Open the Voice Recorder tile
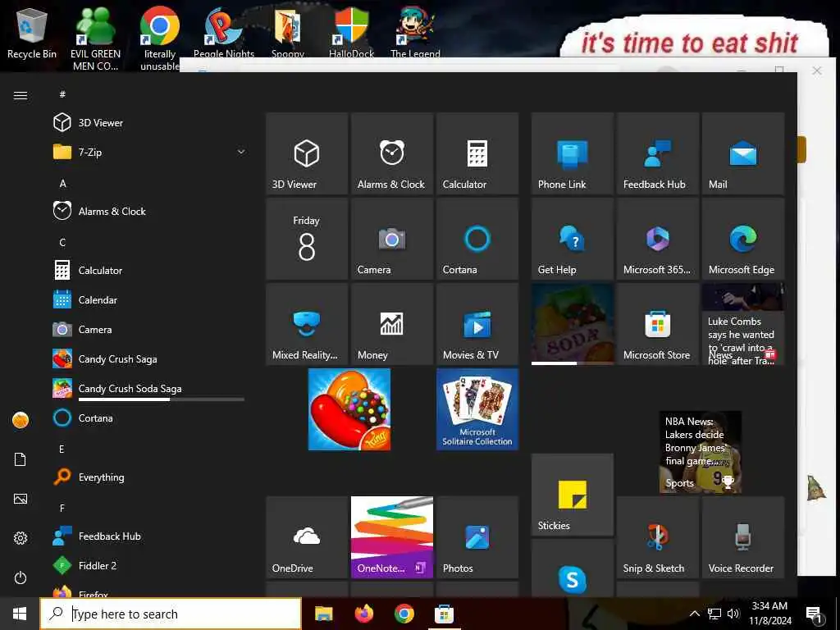Screen dimensions: 840x630 (x=742, y=536)
